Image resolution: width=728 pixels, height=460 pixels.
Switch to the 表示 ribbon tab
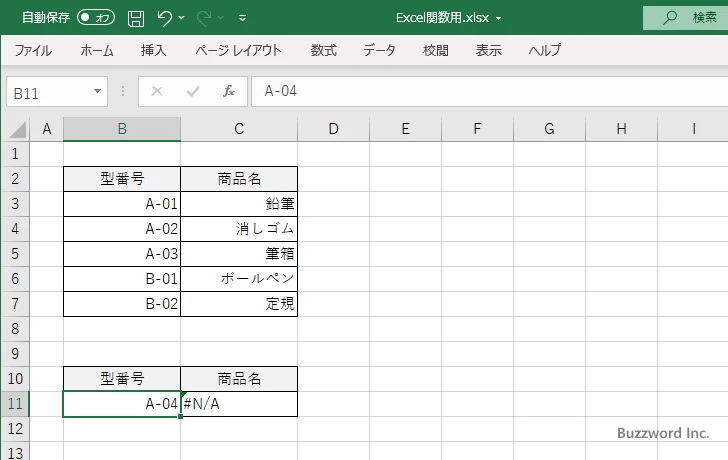[488, 50]
